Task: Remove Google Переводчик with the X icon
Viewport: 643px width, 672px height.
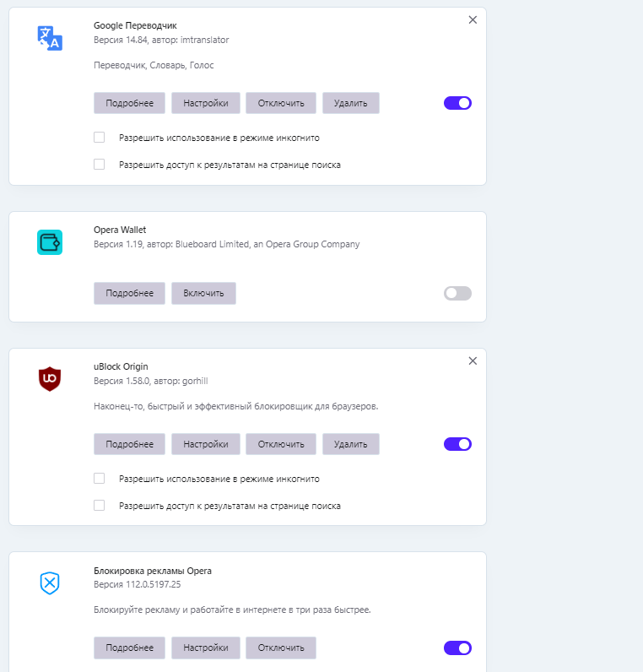Action: [x=473, y=19]
